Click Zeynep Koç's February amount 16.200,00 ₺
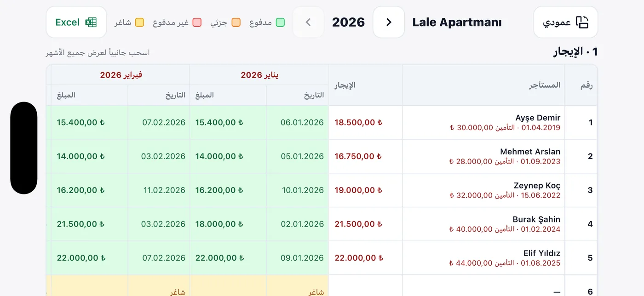 coord(80,190)
